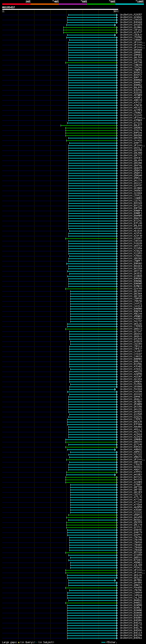146x644 pixels.
Task: Select the AU195437 query name
Action: click(8, 7)
